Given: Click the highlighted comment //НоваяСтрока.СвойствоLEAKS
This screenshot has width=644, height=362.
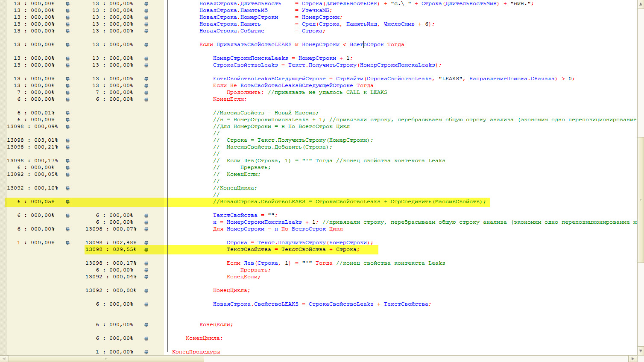Looking at the screenshot, I should (x=349, y=202).
